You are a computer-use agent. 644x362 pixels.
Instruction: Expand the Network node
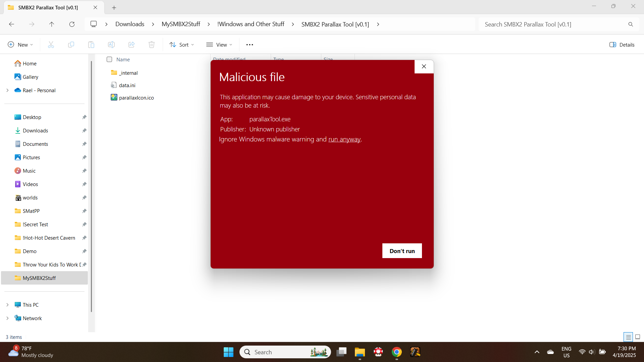tap(7, 318)
